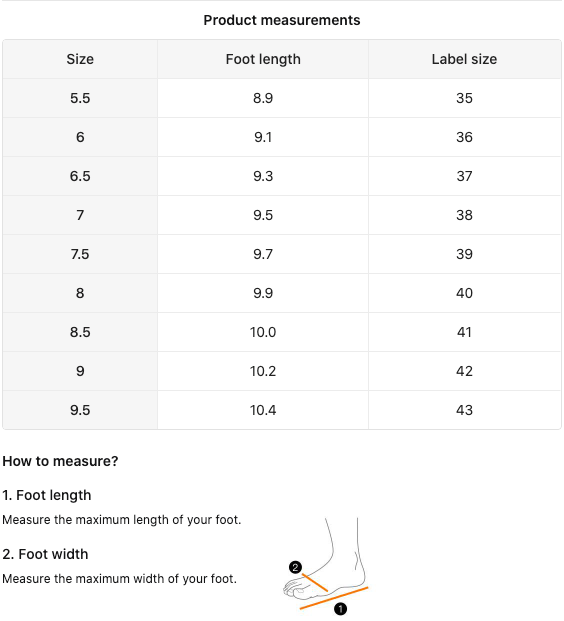Select size 9.5 in the last row
This screenshot has width=564, height=621.
pyautogui.click(x=80, y=410)
